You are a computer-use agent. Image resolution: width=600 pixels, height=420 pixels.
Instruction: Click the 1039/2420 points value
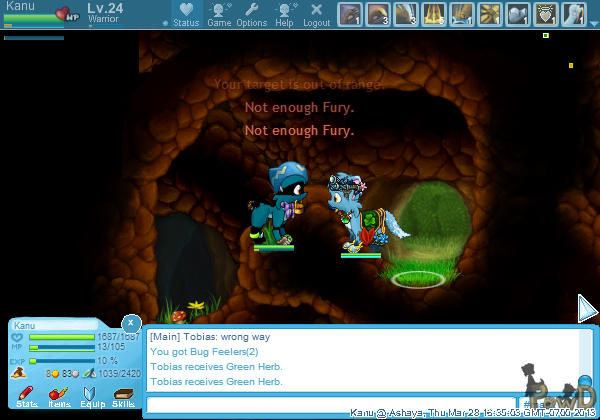(x=119, y=374)
